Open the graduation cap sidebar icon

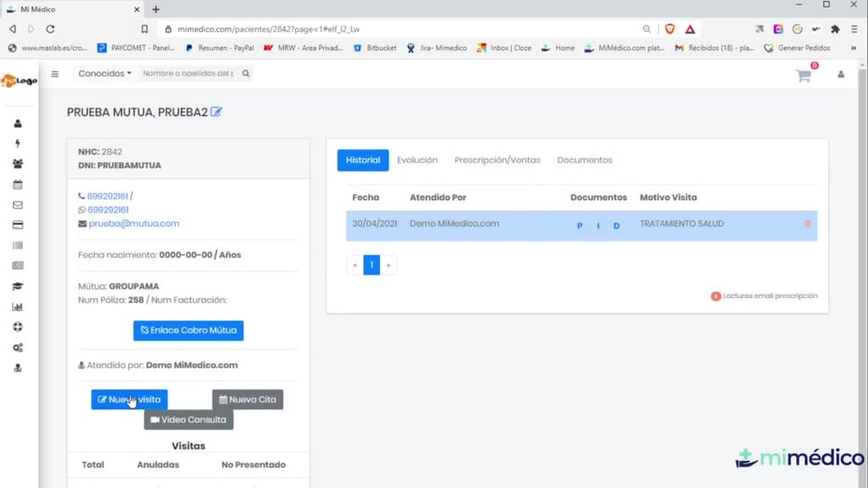18,286
